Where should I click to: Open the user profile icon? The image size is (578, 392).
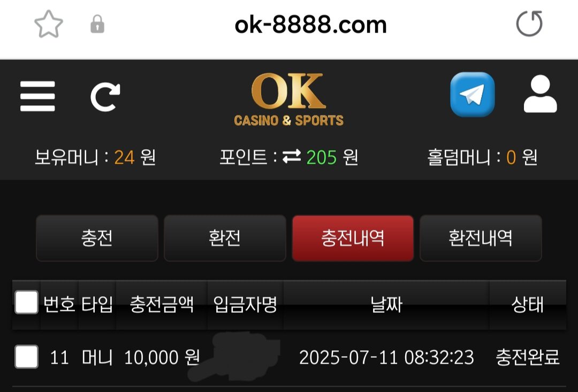click(541, 94)
